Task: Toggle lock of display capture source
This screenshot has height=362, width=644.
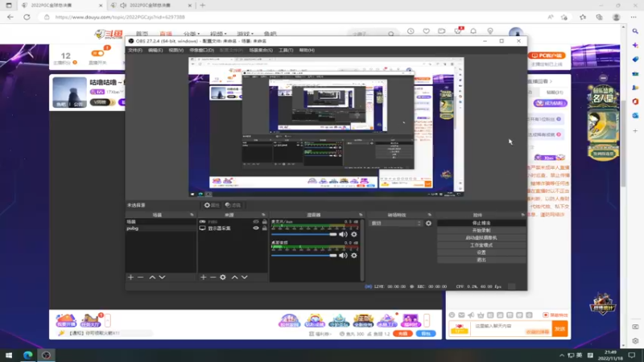Action: pyautogui.click(x=265, y=228)
